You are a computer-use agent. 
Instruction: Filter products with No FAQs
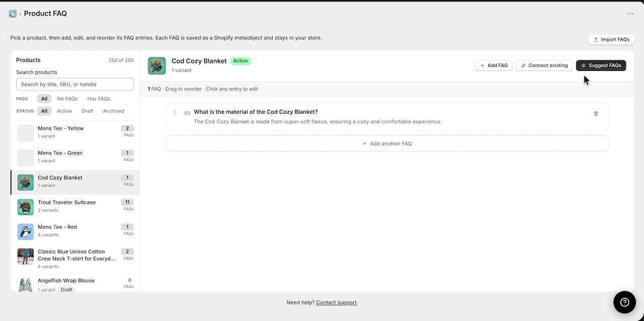tap(67, 99)
